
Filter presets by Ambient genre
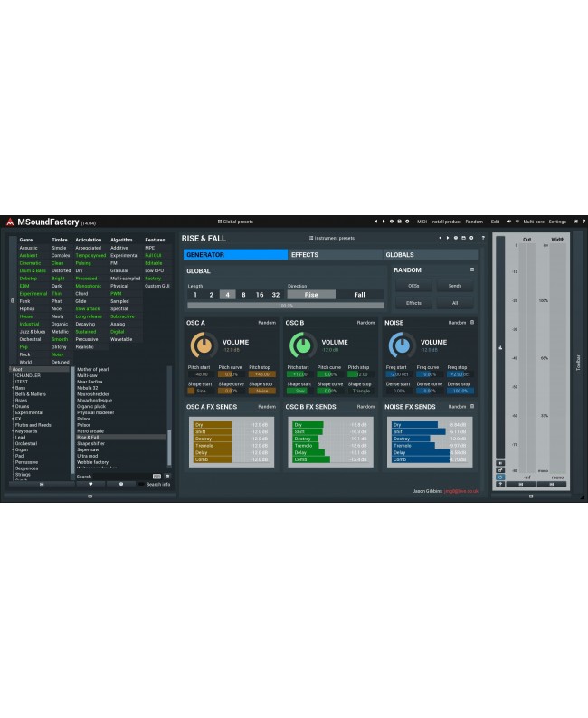coord(28,256)
